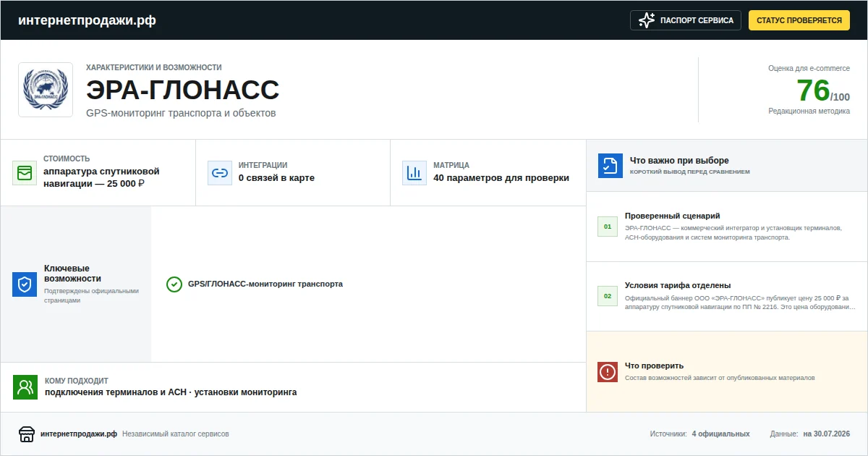868x456 pixels.
Task: Click text GPS/ГЛОНАСС-мониторинг транспорта
Action: [x=265, y=284]
